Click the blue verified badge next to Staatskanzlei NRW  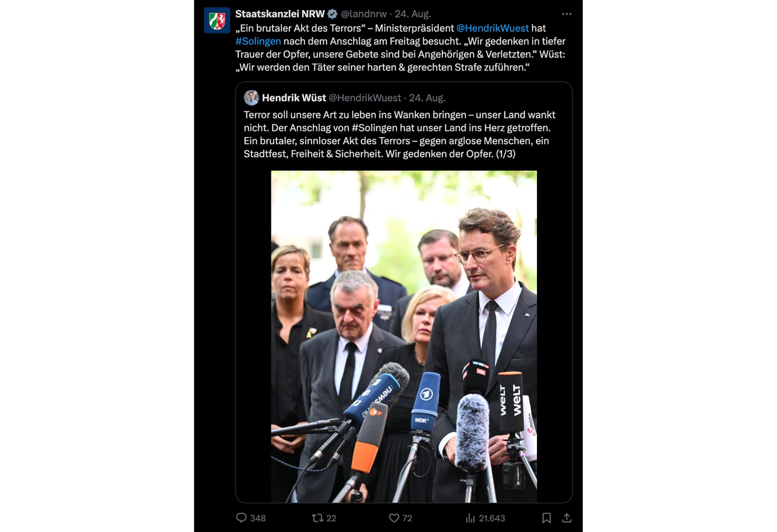click(x=332, y=14)
